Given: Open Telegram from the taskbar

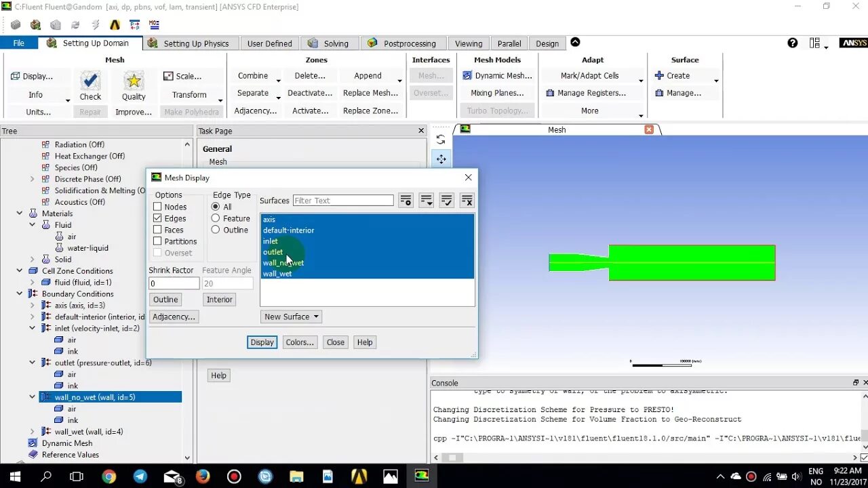Looking at the screenshot, I should [x=140, y=476].
